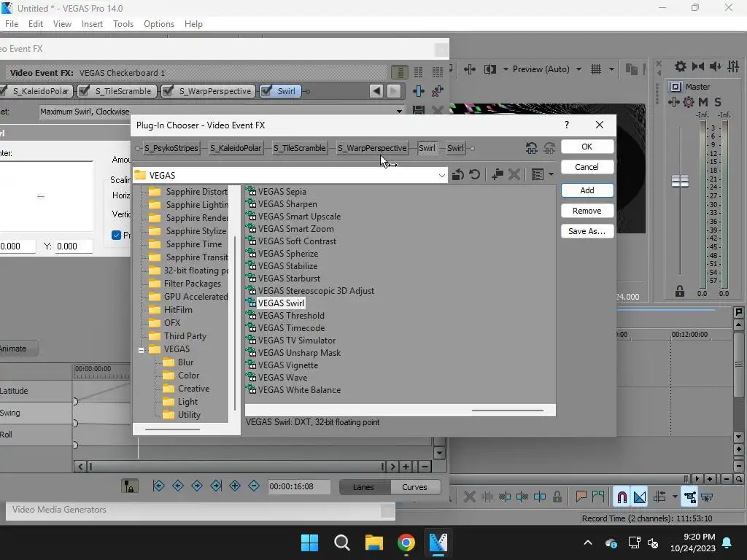Click OK in Plug-In Chooser
747x560 pixels.
587,147
